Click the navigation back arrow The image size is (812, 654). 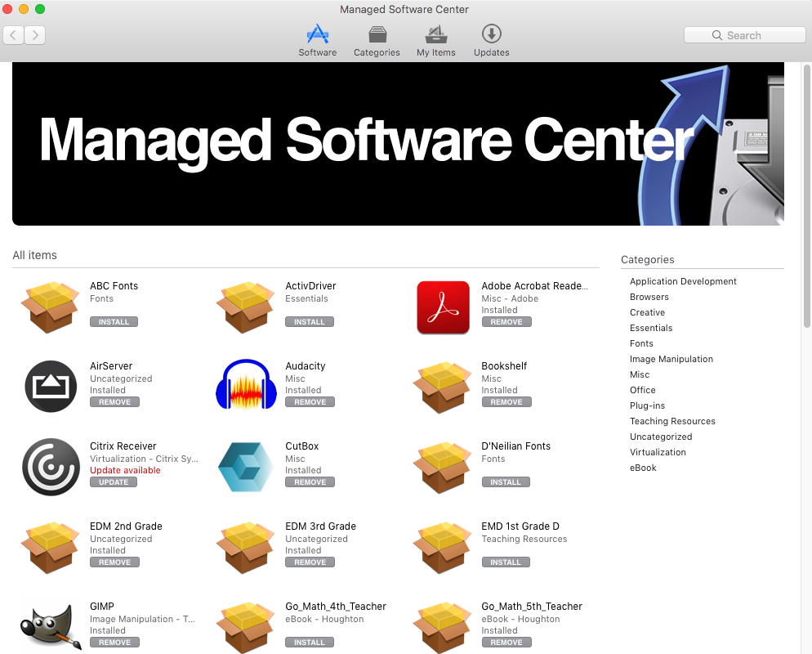click(13, 35)
